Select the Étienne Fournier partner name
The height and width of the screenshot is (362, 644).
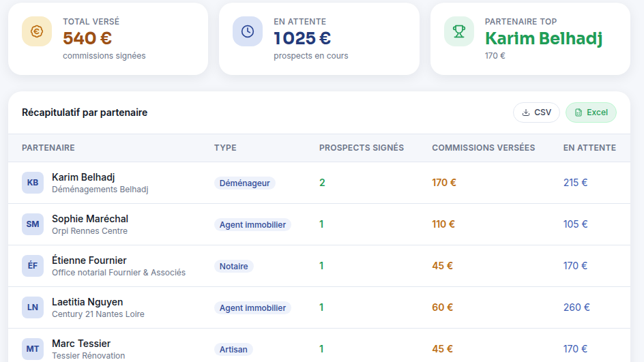click(x=89, y=260)
